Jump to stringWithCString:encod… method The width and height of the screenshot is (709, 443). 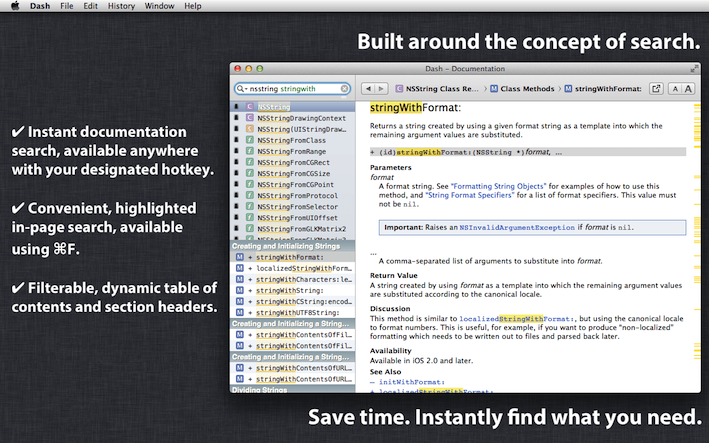pyautogui.click(x=293, y=302)
